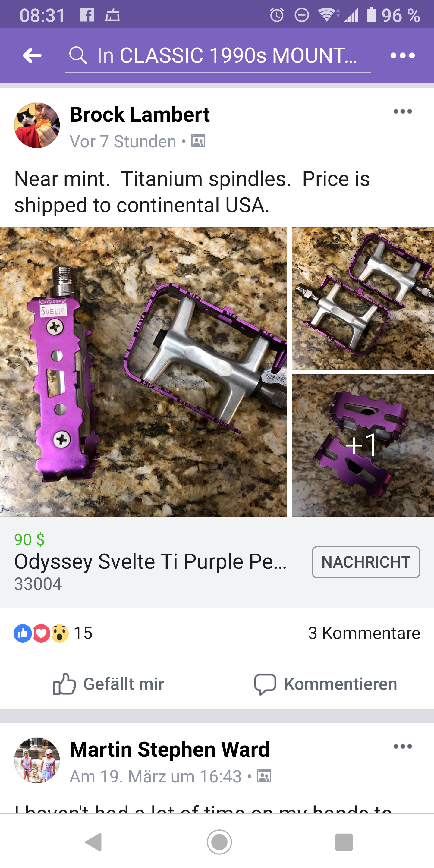
Task: Tap the Android recent apps square
Action: coord(344,842)
